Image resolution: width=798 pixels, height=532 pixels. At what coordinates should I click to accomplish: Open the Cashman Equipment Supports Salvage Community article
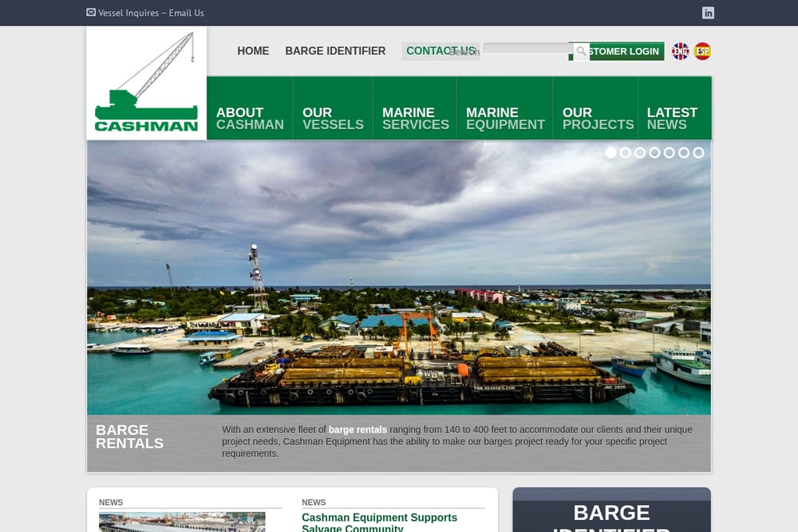(x=379, y=522)
